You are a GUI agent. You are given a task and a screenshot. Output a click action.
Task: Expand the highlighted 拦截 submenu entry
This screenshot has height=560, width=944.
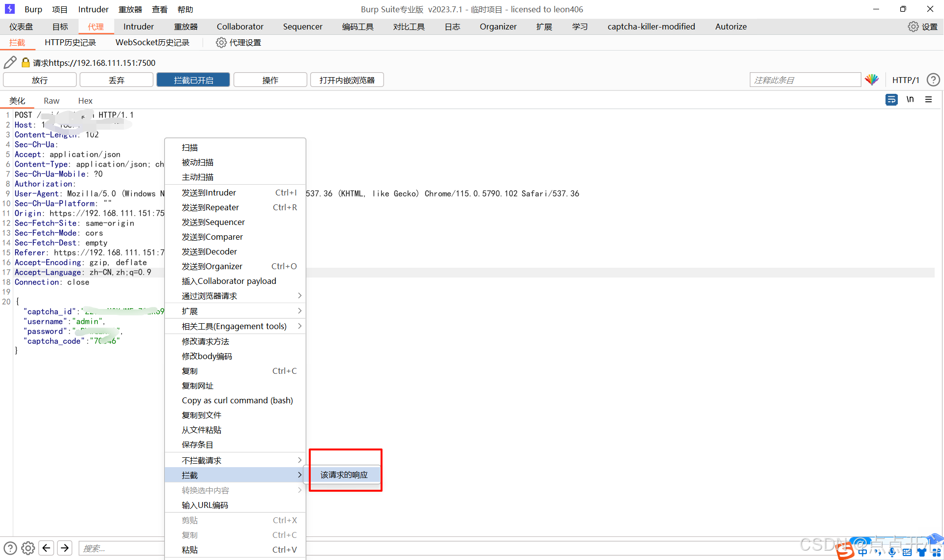click(235, 475)
